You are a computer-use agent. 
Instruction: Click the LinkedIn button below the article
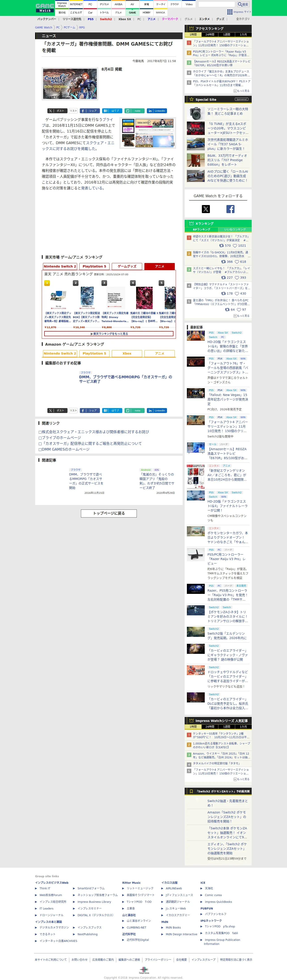pos(157,411)
